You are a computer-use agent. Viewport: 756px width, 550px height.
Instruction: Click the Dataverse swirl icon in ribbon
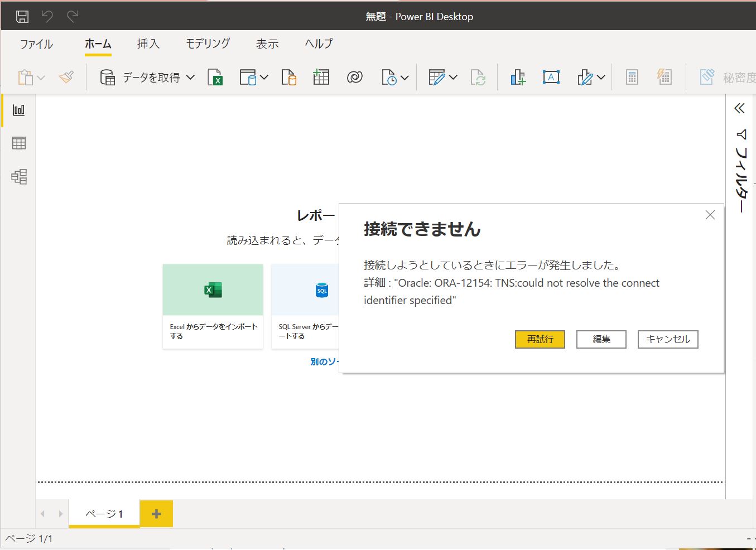[355, 78]
